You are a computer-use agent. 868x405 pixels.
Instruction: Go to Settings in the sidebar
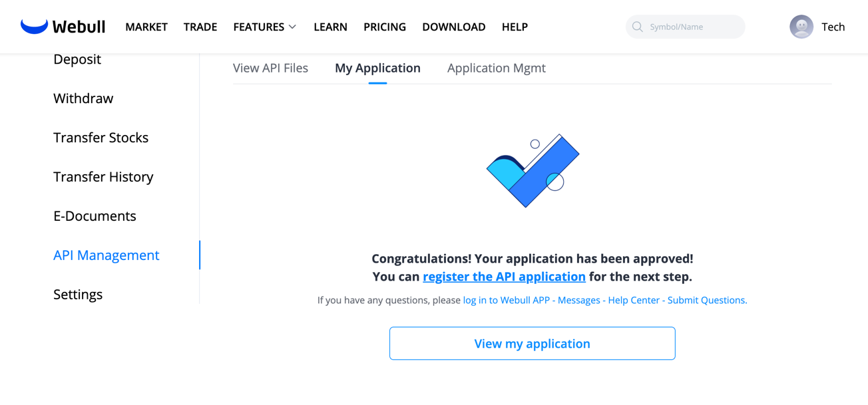pyautogui.click(x=78, y=295)
